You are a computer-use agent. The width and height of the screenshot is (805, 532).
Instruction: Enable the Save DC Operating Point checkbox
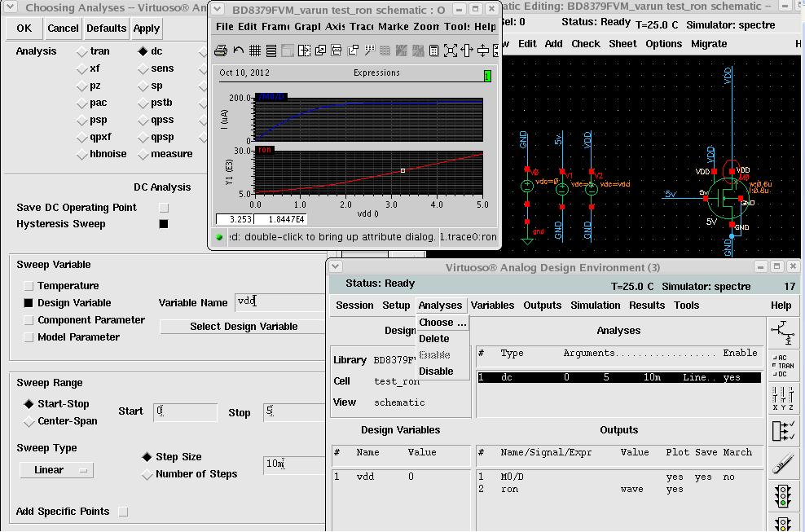163,208
